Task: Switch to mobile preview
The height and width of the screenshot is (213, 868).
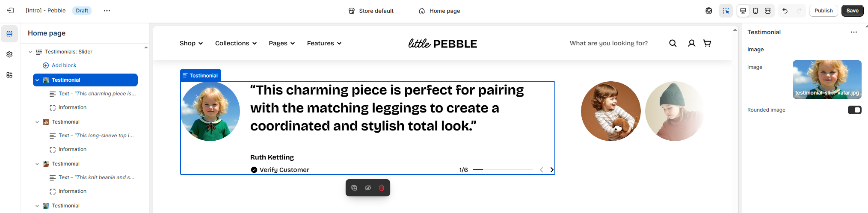Action: [755, 11]
